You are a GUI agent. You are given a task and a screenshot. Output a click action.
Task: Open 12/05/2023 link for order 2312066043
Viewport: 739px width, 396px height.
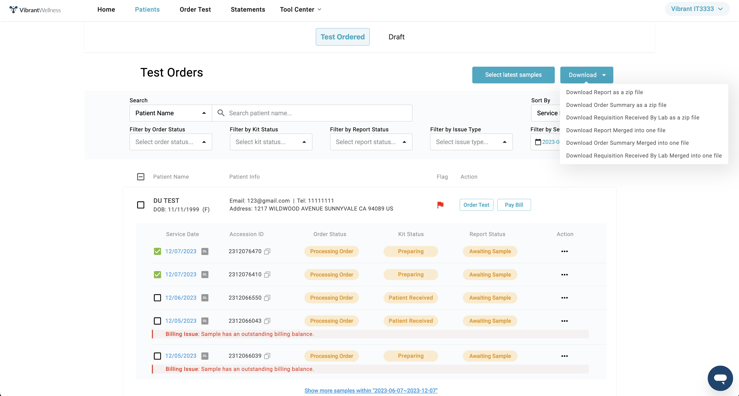pyautogui.click(x=181, y=321)
